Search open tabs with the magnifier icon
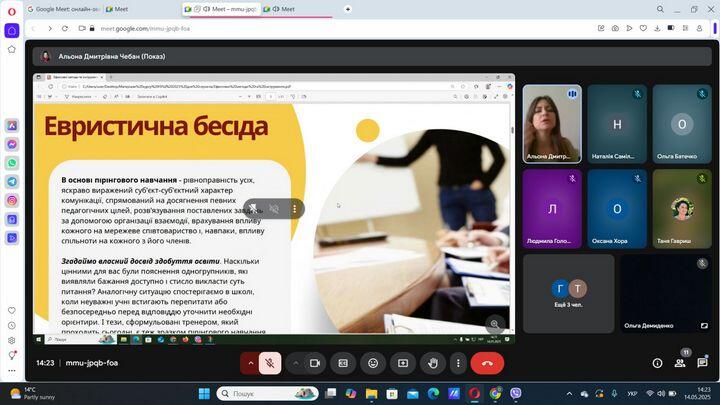720x405 pixels. pyautogui.click(x=660, y=9)
